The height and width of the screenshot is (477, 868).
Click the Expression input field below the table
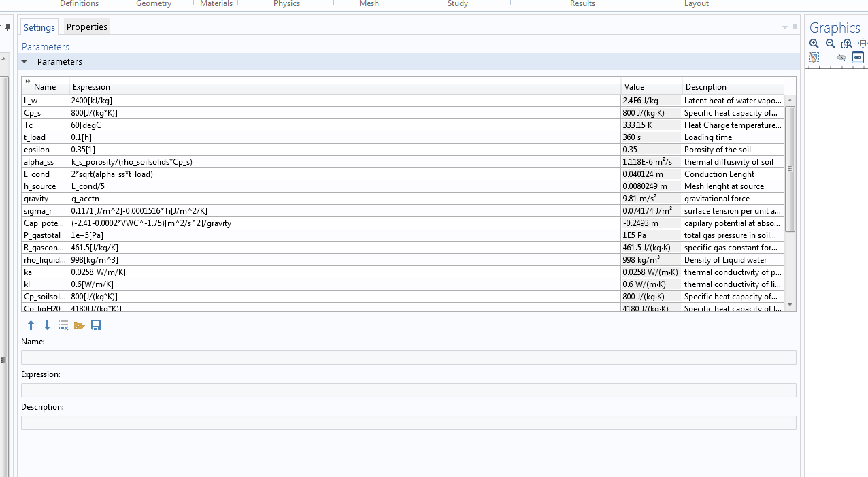click(x=408, y=391)
